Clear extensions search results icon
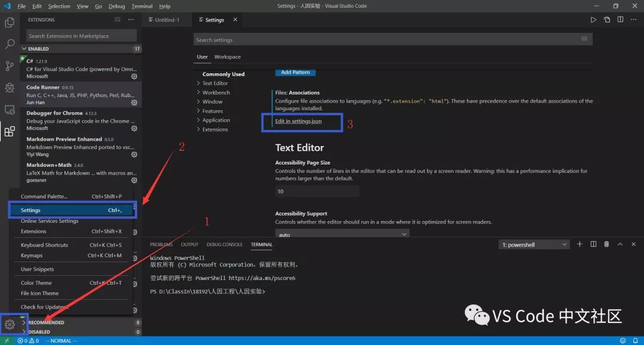 (x=117, y=20)
